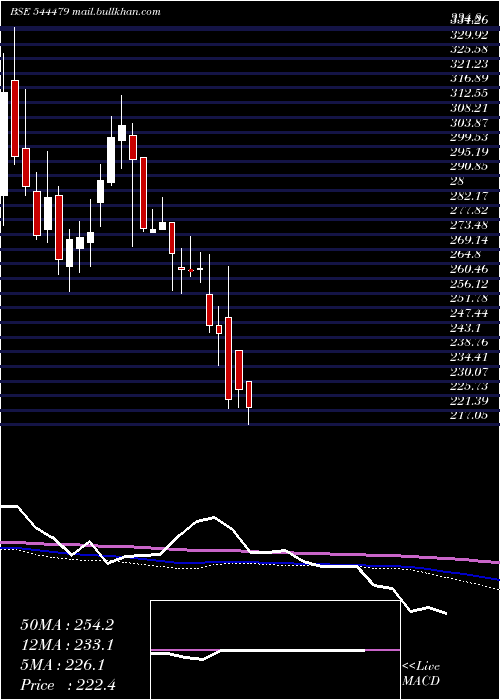Screen dimensions: 500x700
Task: Click the 256.12 price axis label
Action: [468, 283]
